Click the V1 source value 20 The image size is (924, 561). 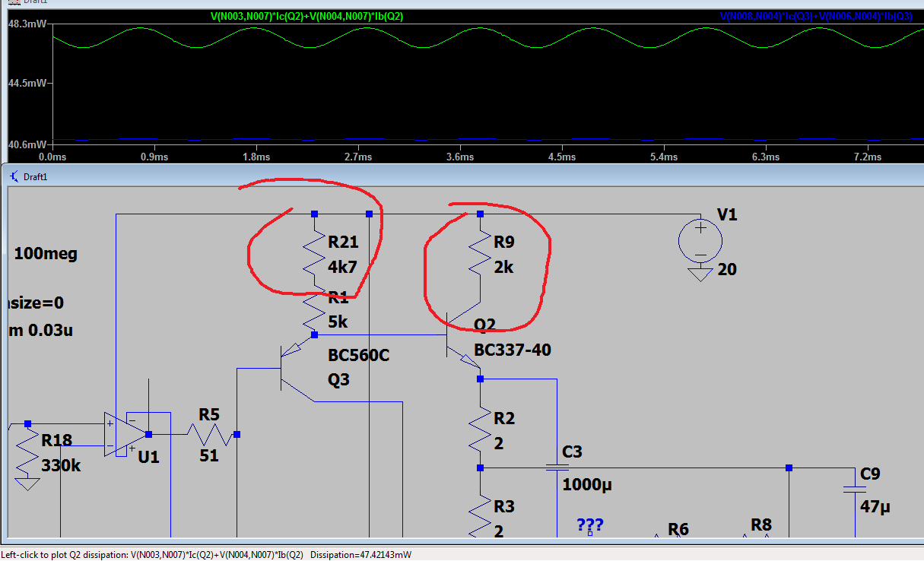click(727, 269)
